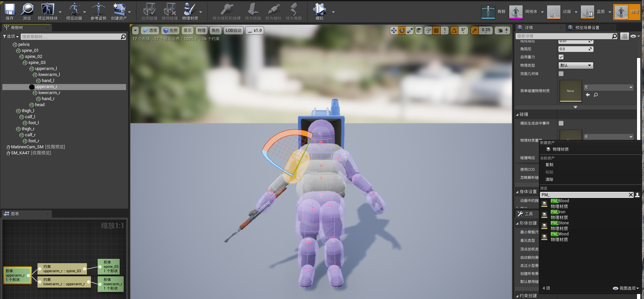Collapse the 形体创建 section

click(x=517, y=223)
